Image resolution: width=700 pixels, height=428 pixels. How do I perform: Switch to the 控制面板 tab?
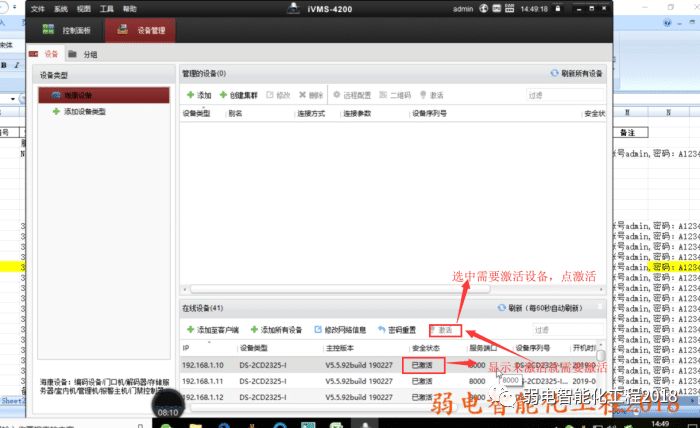pyautogui.click(x=66, y=30)
